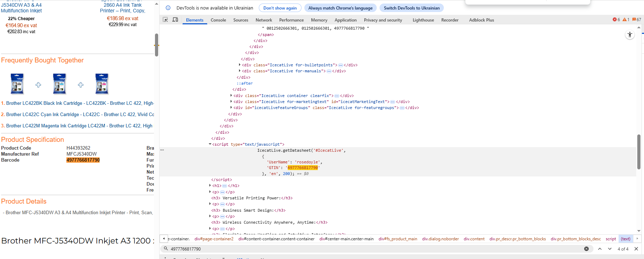Go to next search result arrow
Screen dimensions: 644x259
(610, 249)
